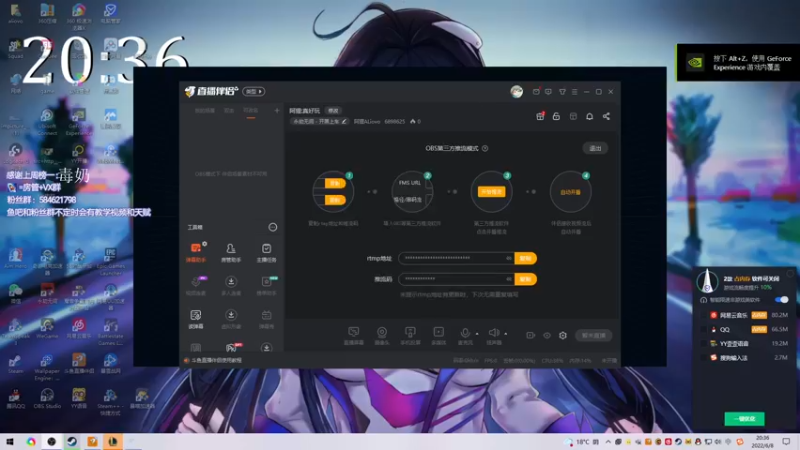Edit the room title with pencil icon
Viewport: 800px width, 450px height.
click(x=344, y=121)
